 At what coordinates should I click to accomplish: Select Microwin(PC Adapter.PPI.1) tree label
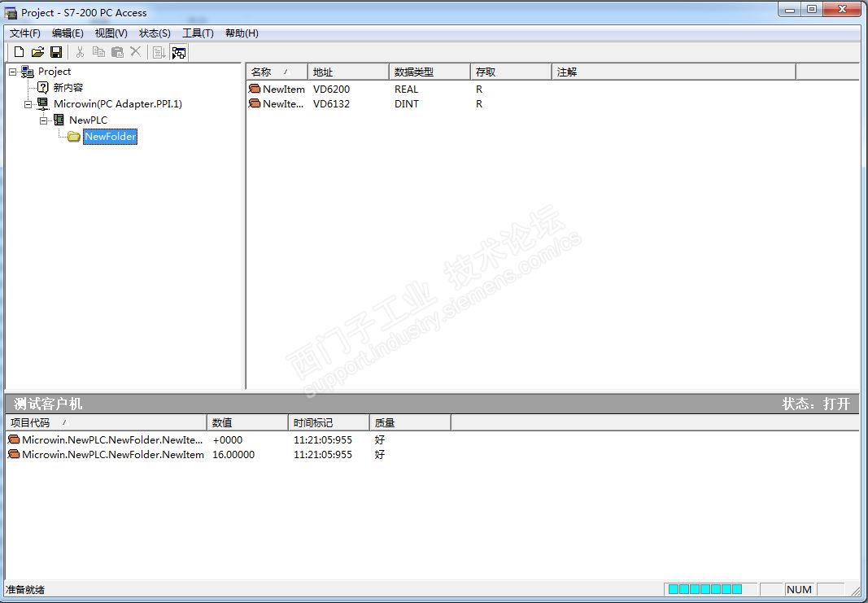tap(117, 103)
